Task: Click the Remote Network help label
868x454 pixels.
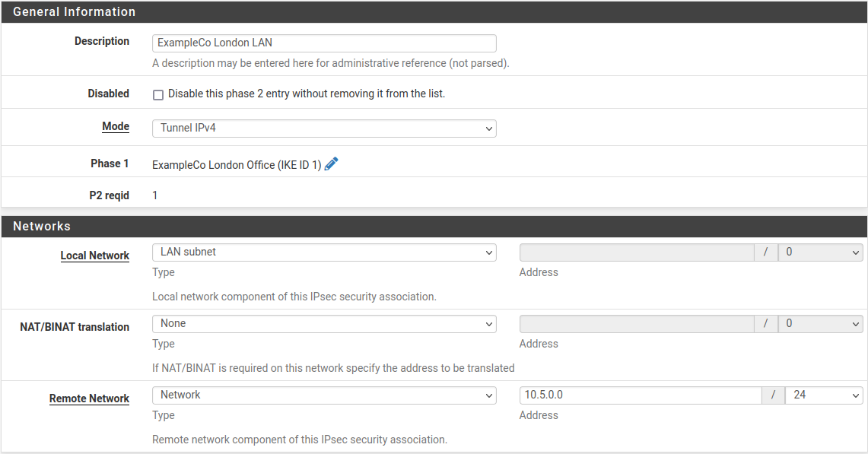Action: tap(90, 398)
